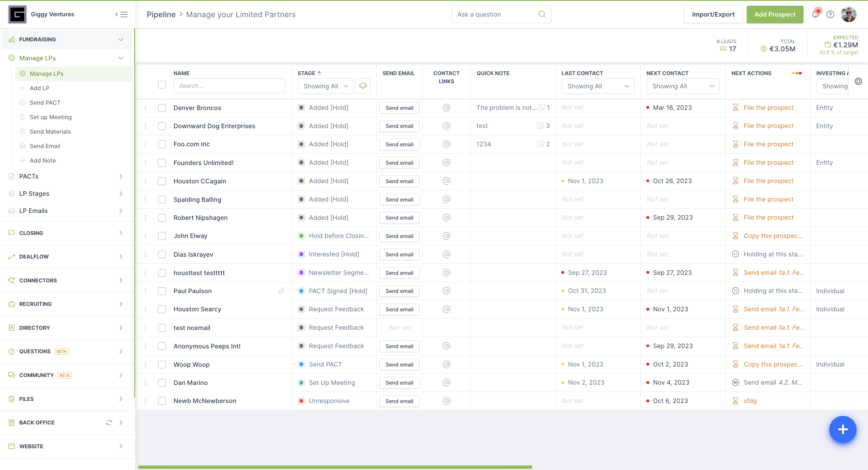Open the Next Contact showing all dropdown
This screenshot has height=470, width=868.
tap(682, 86)
